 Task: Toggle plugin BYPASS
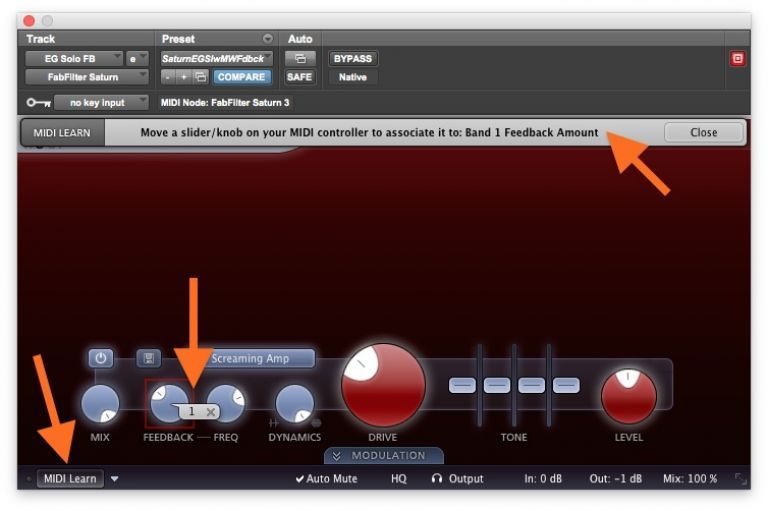[x=353, y=59]
